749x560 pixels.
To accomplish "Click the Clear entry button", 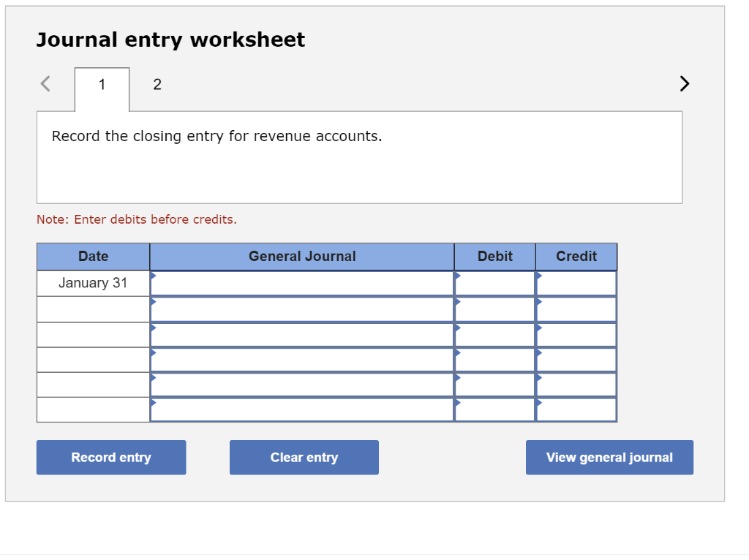I will tap(304, 457).
